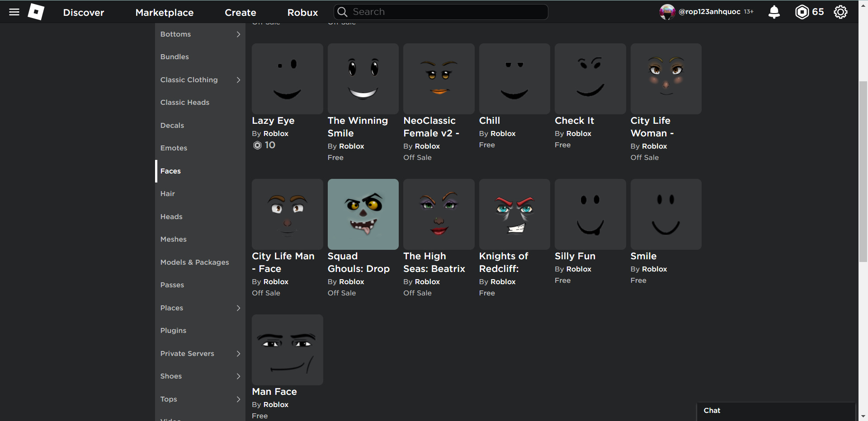Open the Check It face thumbnail
Viewport: 868px width, 421px height.
coord(590,79)
